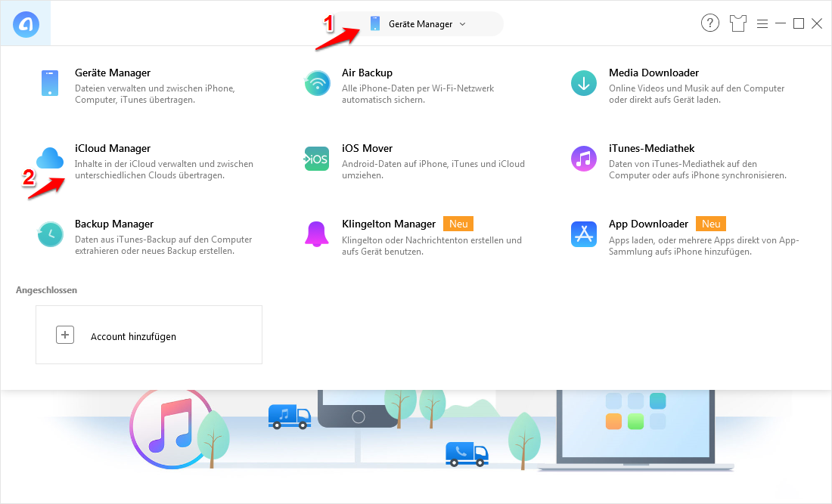
Task: Click text 'Alle iPhone-Daten per Wi-Fi-Netzwerk'
Action: [418, 88]
